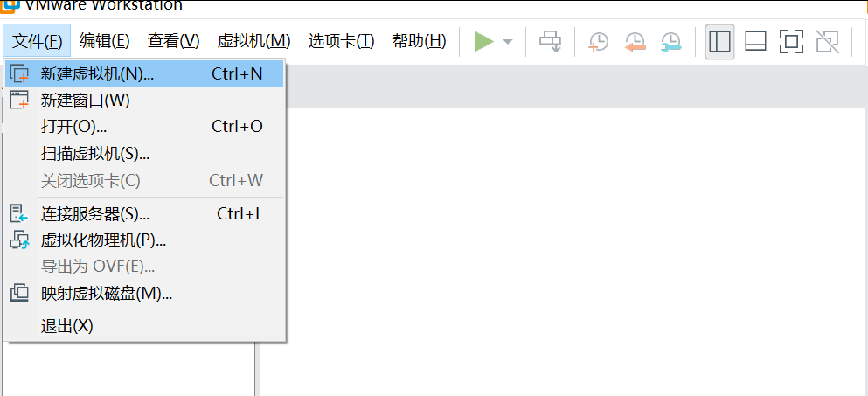Viewport: 868px width, 396px height.
Task: Click the Enter Full Screen icon
Action: pos(791,42)
